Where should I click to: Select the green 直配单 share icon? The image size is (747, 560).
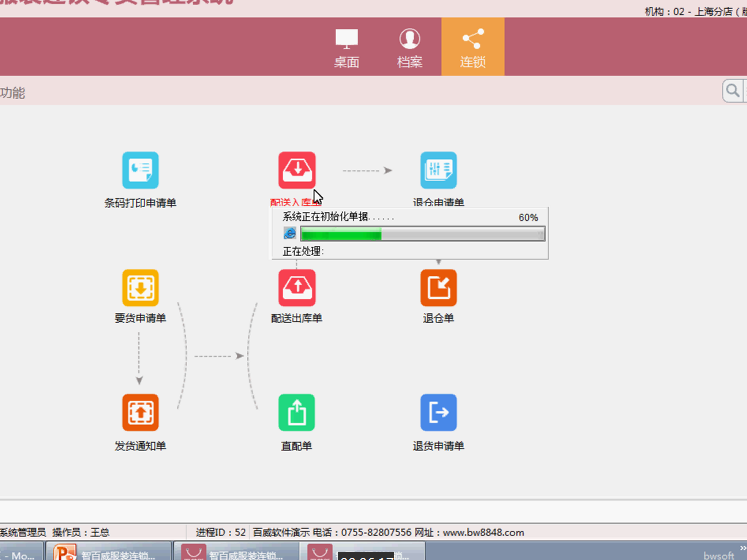click(x=297, y=412)
